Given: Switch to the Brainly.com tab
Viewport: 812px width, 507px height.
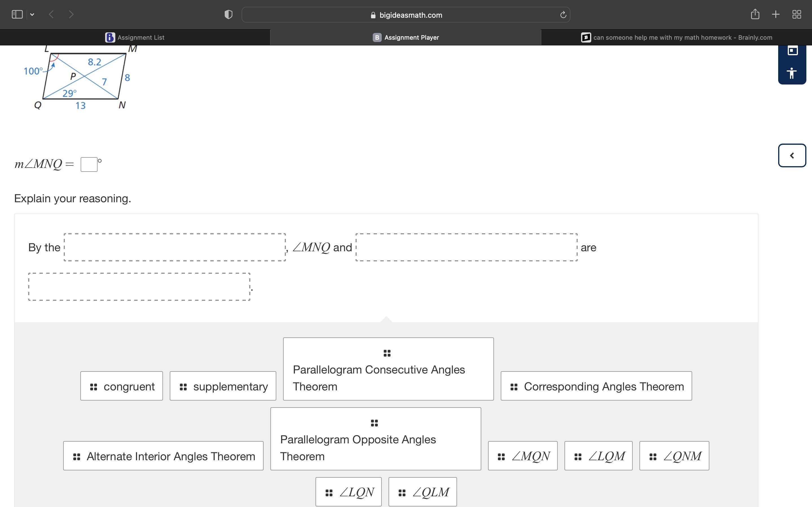Looking at the screenshot, I should click(x=676, y=37).
